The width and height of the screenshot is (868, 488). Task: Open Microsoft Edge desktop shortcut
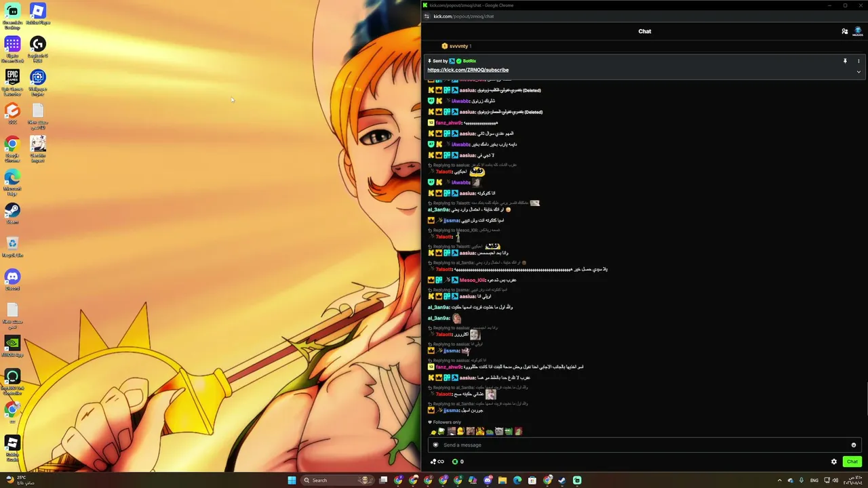pyautogui.click(x=12, y=181)
